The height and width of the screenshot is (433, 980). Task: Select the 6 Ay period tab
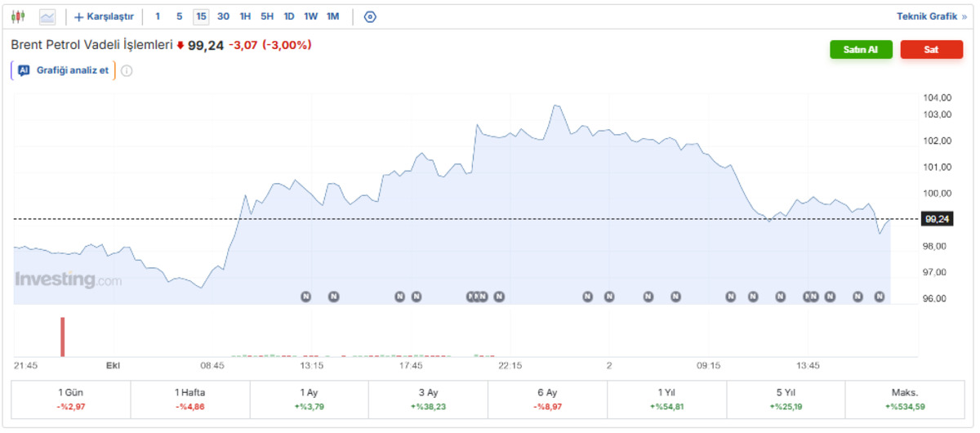click(x=547, y=400)
